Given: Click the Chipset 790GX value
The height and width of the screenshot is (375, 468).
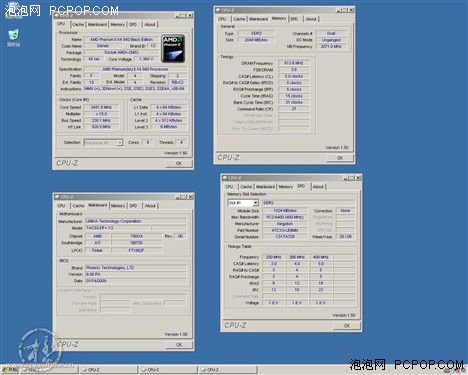Looking at the screenshot, I should (x=137, y=236).
